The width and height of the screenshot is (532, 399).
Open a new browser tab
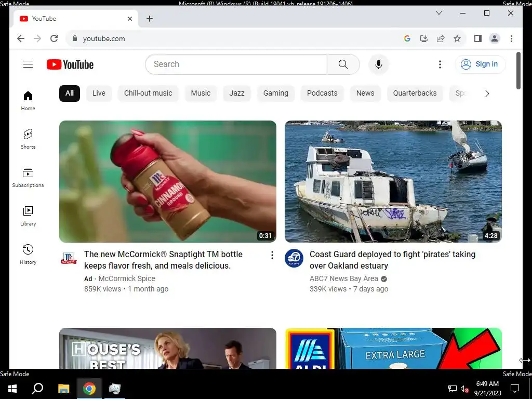(x=150, y=19)
